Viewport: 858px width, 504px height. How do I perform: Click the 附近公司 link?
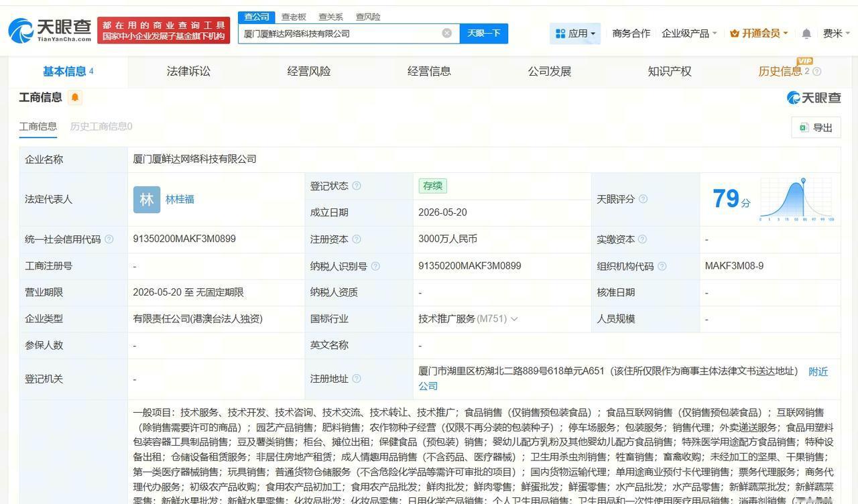click(x=818, y=371)
